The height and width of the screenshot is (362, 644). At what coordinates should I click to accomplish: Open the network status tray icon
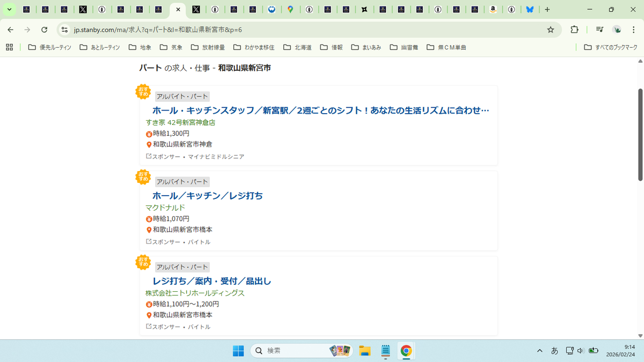pos(570,351)
